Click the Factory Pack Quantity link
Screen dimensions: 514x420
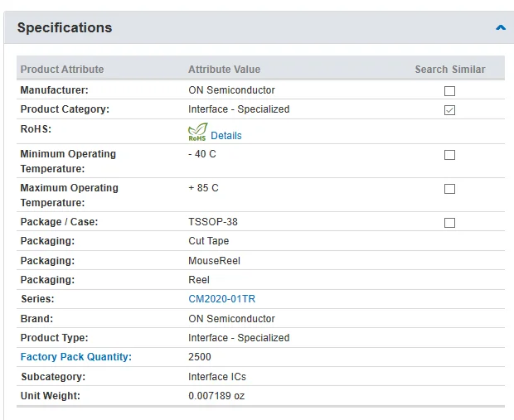(x=76, y=357)
